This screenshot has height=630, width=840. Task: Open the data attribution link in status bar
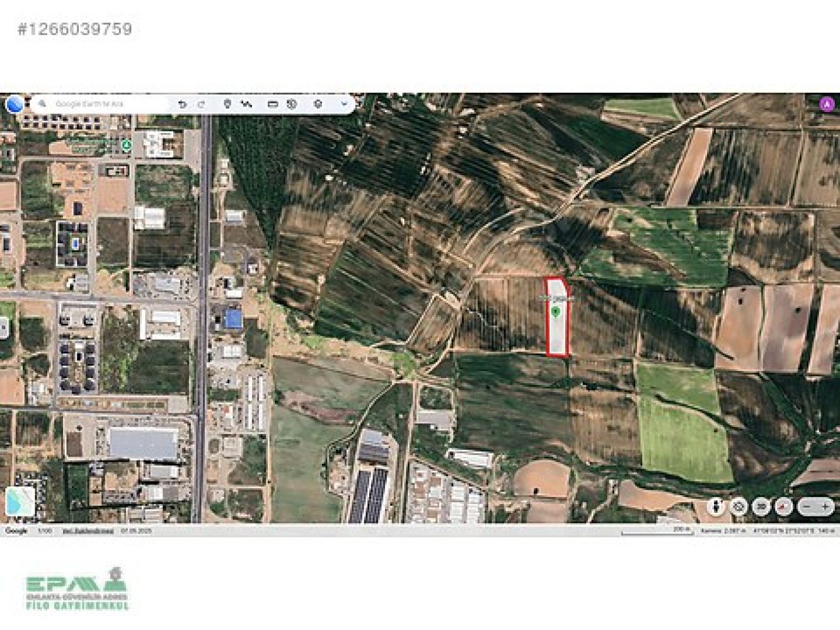point(88,531)
